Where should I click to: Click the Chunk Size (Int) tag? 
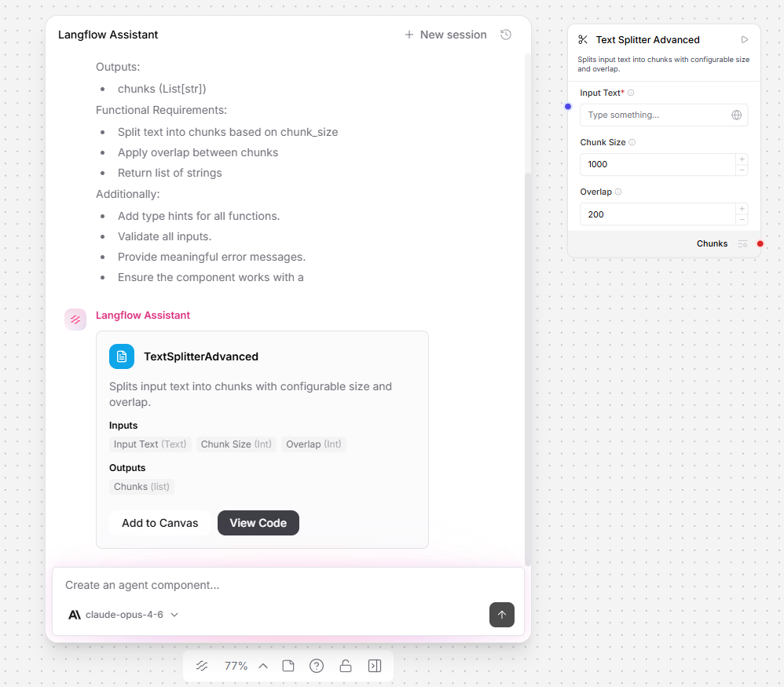pyautogui.click(x=236, y=444)
